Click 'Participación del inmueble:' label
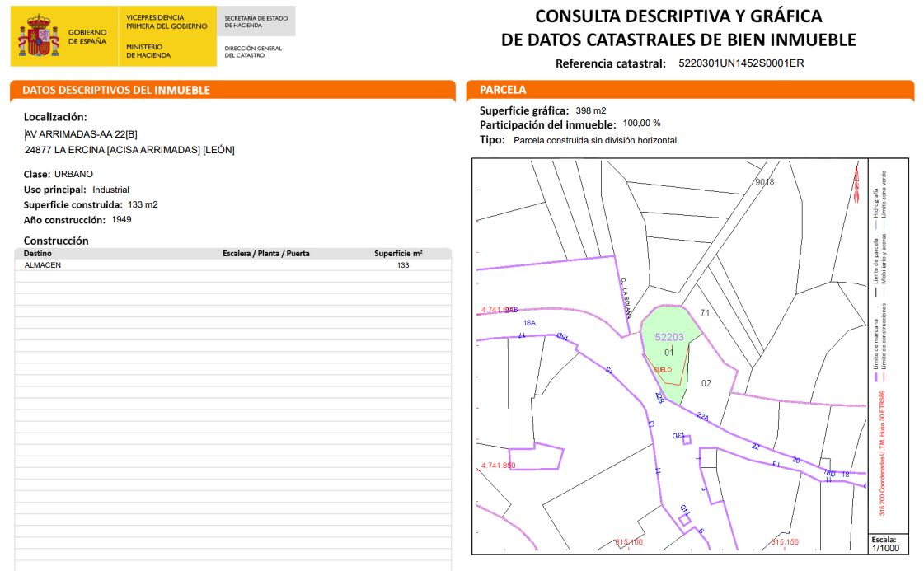This screenshot has width=924, height=571. (x=547, y=125)
